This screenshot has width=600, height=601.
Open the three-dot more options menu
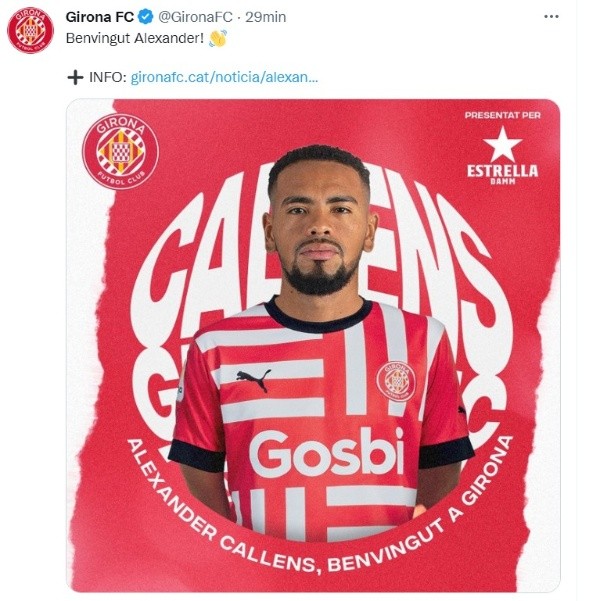(551, 16)
